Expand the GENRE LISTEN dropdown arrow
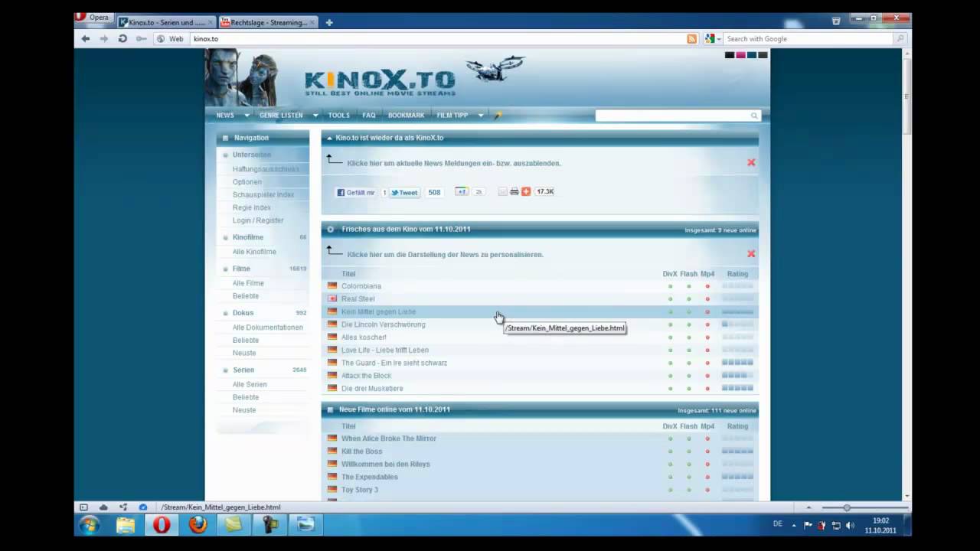This screenshot has height=551, width=980. point(315,116)
